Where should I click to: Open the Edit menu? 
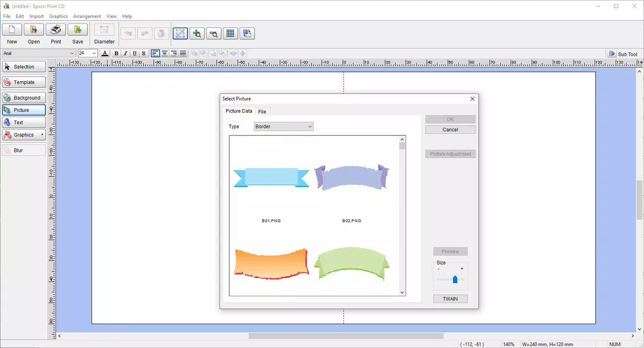(x=20, y=16)
